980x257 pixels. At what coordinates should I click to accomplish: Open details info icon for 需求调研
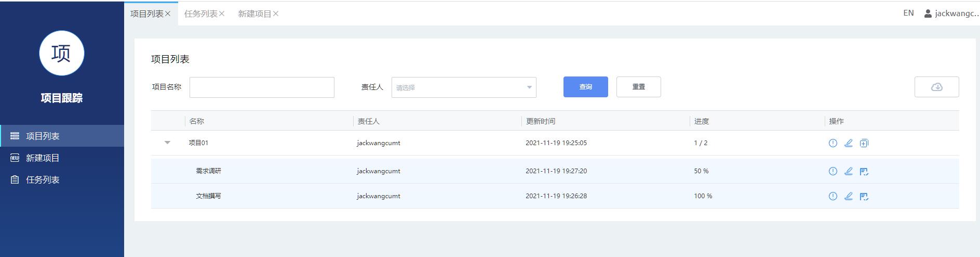[x=833, y=171]
